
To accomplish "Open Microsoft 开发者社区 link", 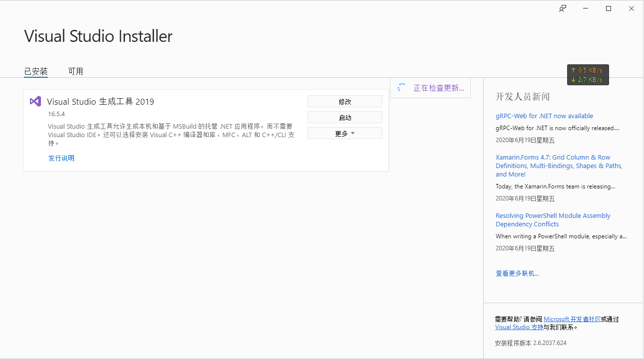I will point(572,319).
